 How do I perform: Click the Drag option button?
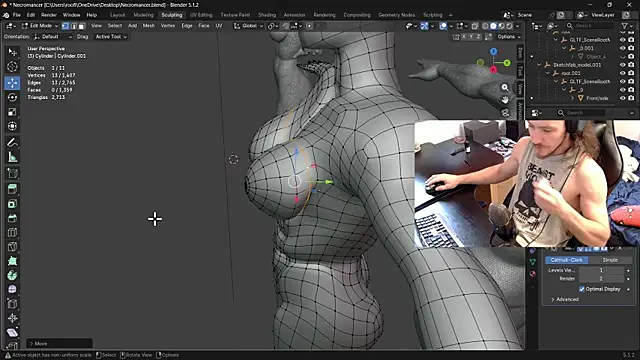[x=82, y=37]
